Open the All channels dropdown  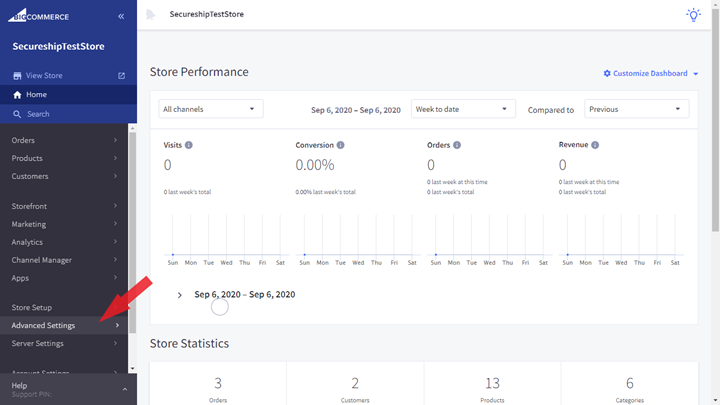(211, 109)
